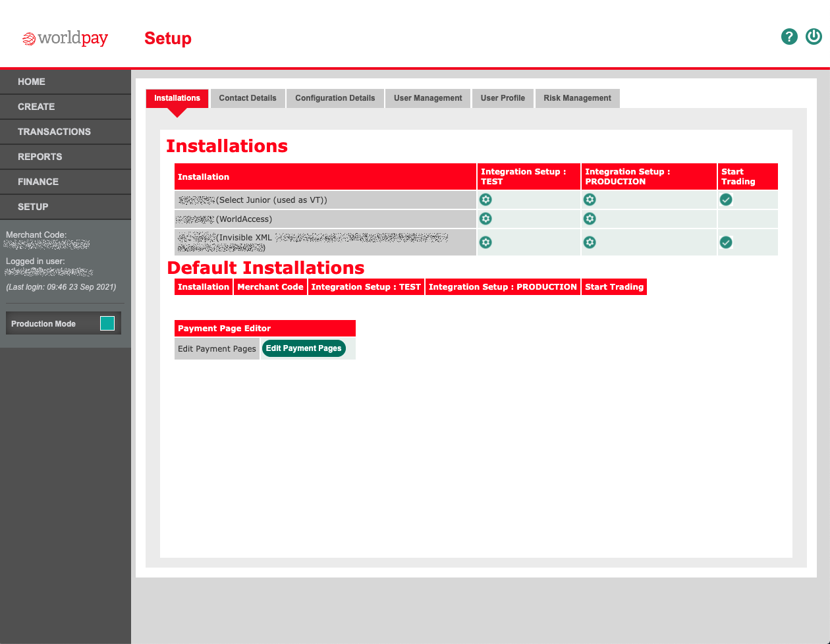Select the Risk Management tab

(577, 98)
